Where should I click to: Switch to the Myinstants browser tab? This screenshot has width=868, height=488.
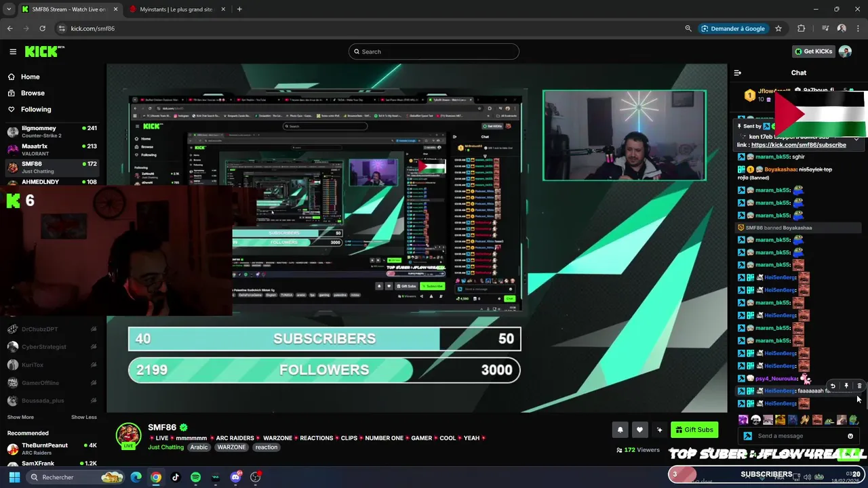click(176, 9)
